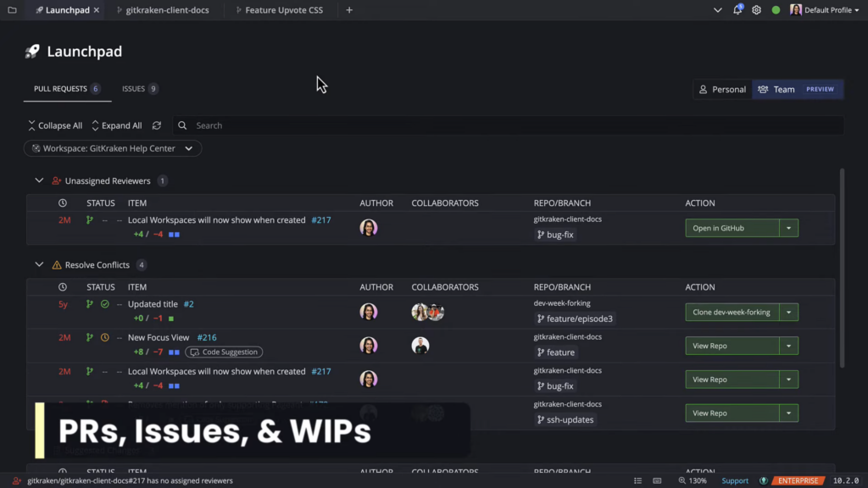Click the author avatar on Updated title row
The image size is (868, 488).
coord(369,312)
